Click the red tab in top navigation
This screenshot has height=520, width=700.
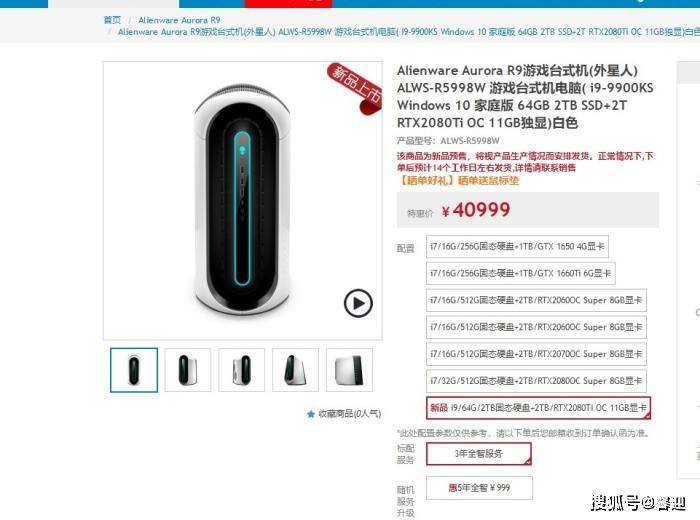pyautogui.click(x=288, y=4)
